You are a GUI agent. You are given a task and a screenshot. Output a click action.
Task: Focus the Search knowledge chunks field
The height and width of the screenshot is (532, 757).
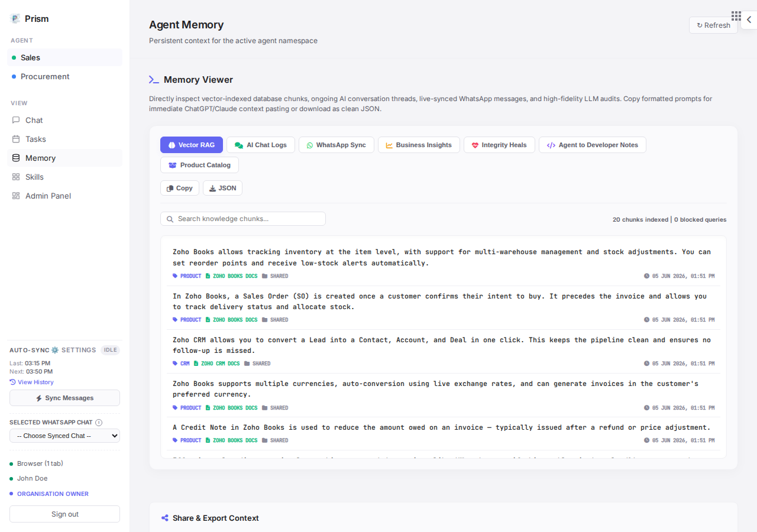(x=243, y=219)
